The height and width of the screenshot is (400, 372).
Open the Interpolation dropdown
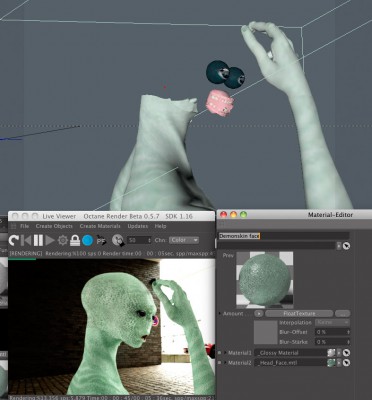tap(332, 323)
